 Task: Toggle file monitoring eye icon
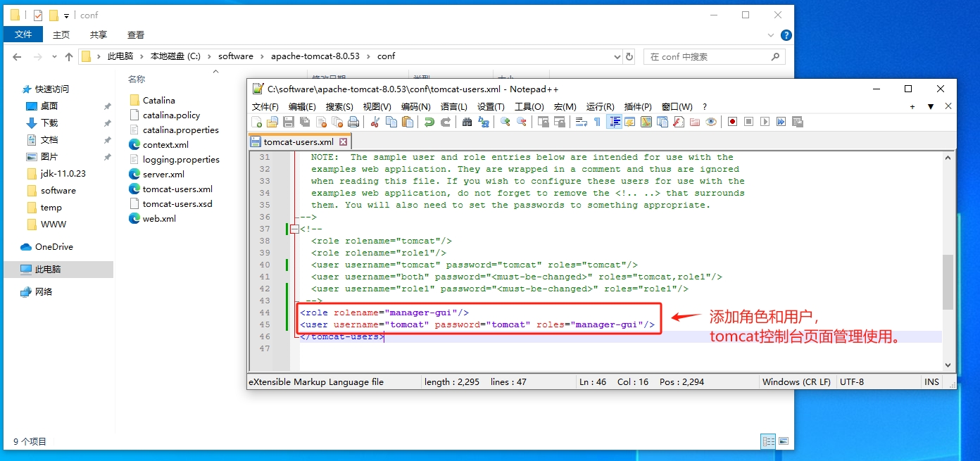[x=711, y=122]
